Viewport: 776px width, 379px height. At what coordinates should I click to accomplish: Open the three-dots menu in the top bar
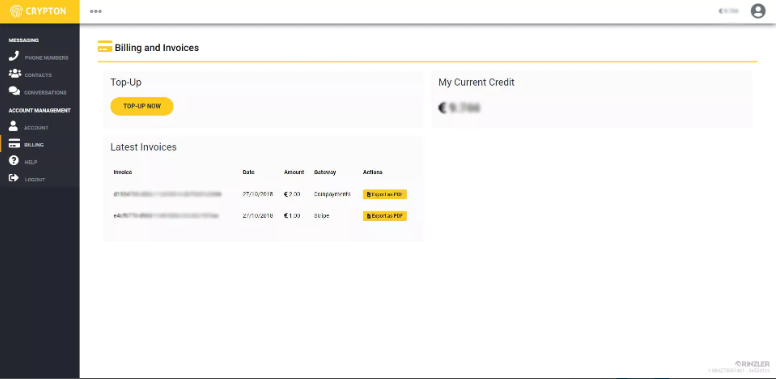(x=96, y=11)
